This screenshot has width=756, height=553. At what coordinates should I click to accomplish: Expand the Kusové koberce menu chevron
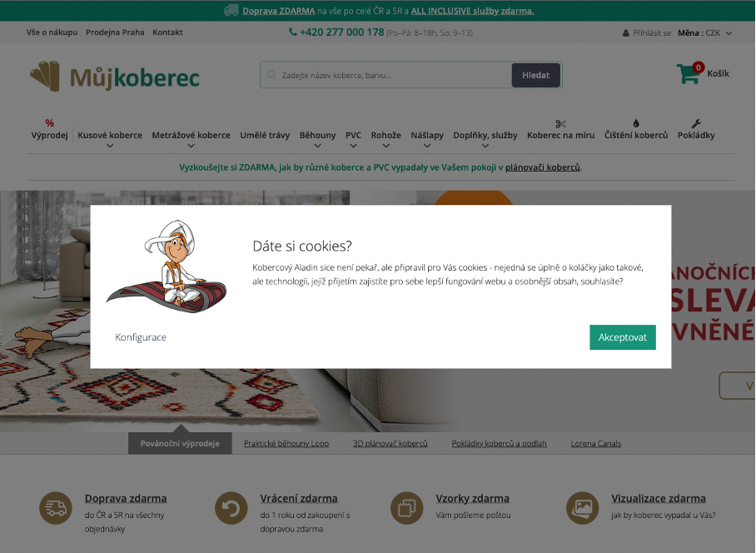click(x=110, y=146)
